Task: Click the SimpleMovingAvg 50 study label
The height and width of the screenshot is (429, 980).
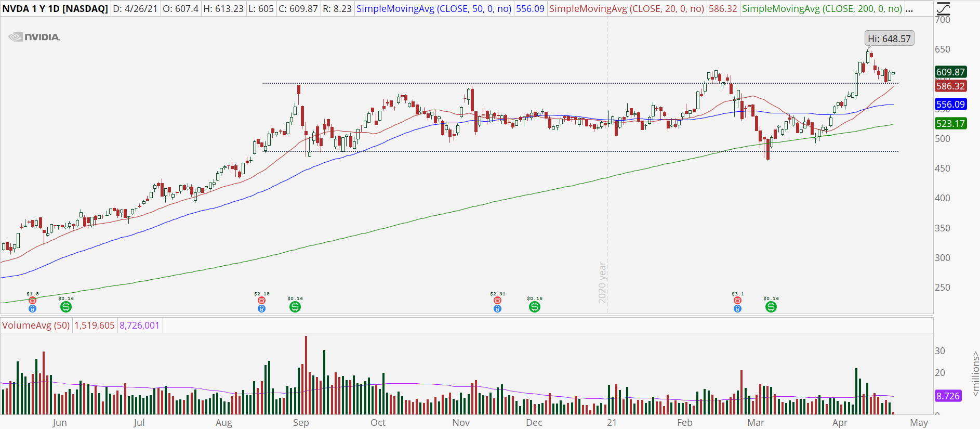Action: pos(434,9)
